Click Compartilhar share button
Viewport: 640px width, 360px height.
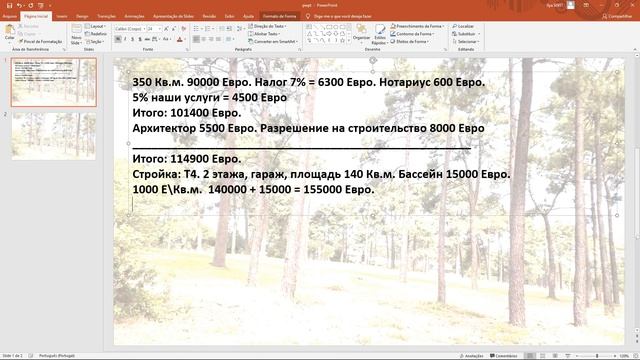click(617, 16)
